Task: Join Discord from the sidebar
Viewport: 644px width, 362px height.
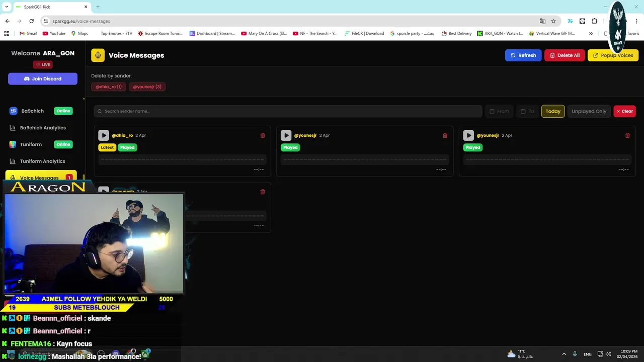Action: point(43,79)
